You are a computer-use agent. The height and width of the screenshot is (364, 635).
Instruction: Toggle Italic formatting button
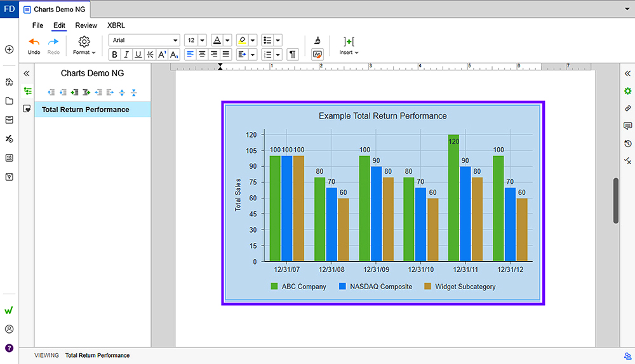coord(126,55)
